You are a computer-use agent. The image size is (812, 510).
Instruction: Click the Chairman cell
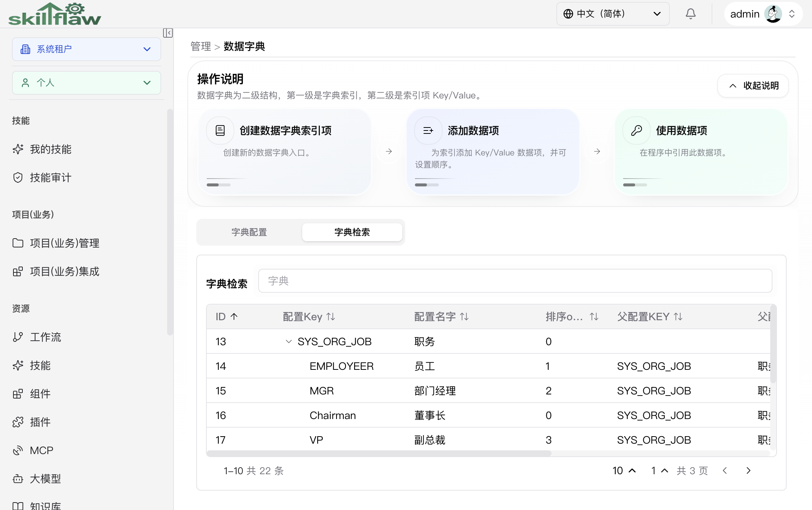[x=333, y=415]
